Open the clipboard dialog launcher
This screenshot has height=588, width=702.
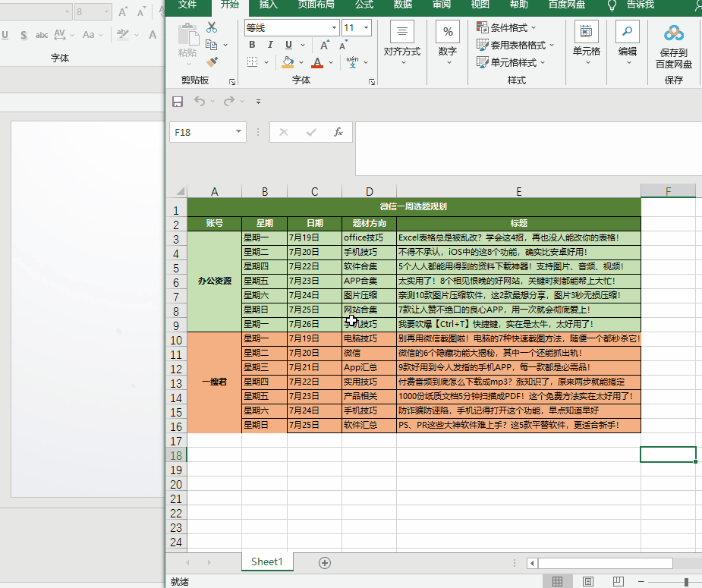pos(232,81)
